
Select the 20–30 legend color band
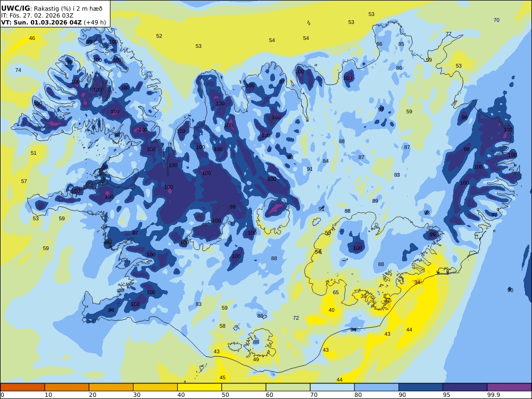click(x=111, y=387)
